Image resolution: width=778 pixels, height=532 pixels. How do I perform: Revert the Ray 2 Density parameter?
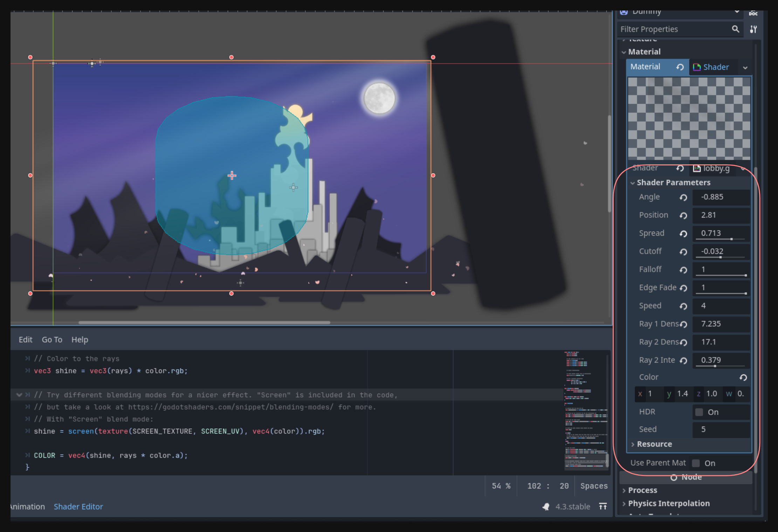pos(683,343)
